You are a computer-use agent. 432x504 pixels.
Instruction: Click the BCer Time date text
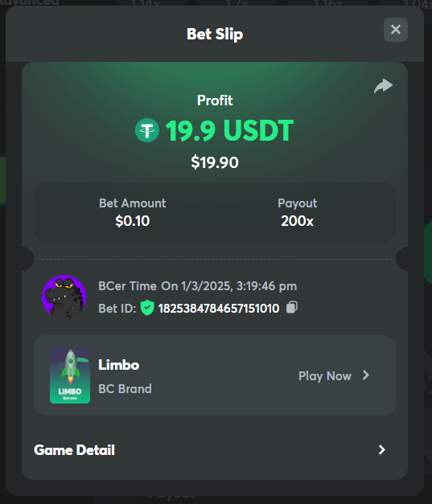pyautogui.click(x=198, y=286)
